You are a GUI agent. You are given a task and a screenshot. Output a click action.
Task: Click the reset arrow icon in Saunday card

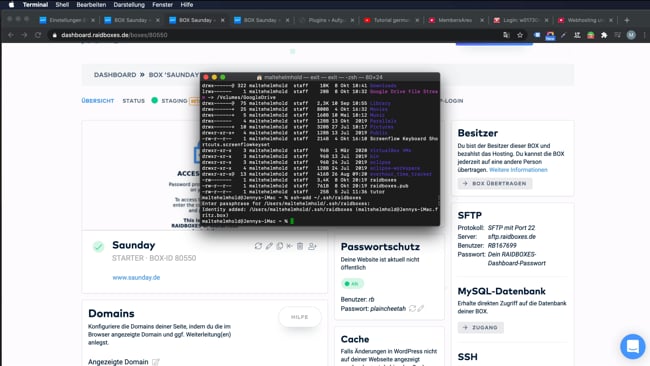(289, 246)
